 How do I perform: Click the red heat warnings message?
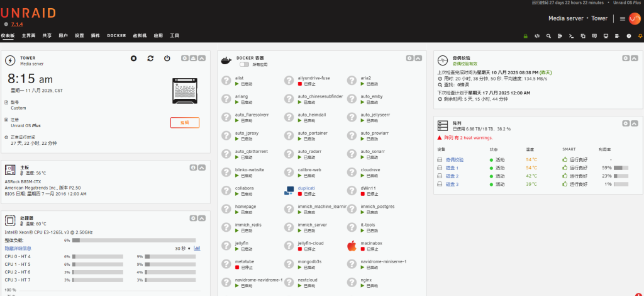point(465,138)
